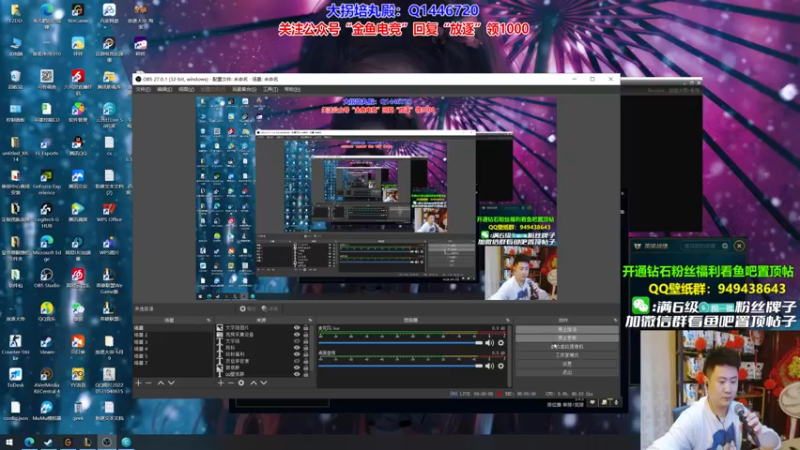This screenshot has width=800, height=450.
Task: Open settings gear of desktop audio channel
Action: pos(501,366)
